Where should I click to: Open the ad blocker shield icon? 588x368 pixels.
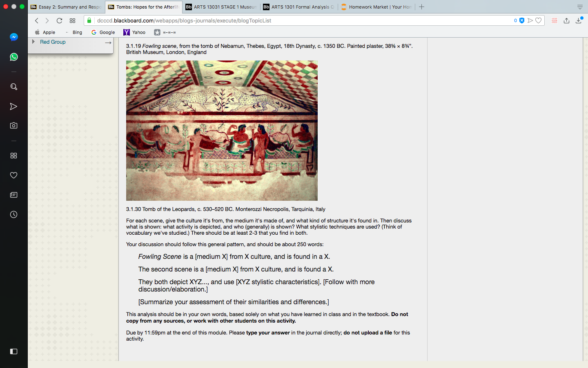click(522, 20)
